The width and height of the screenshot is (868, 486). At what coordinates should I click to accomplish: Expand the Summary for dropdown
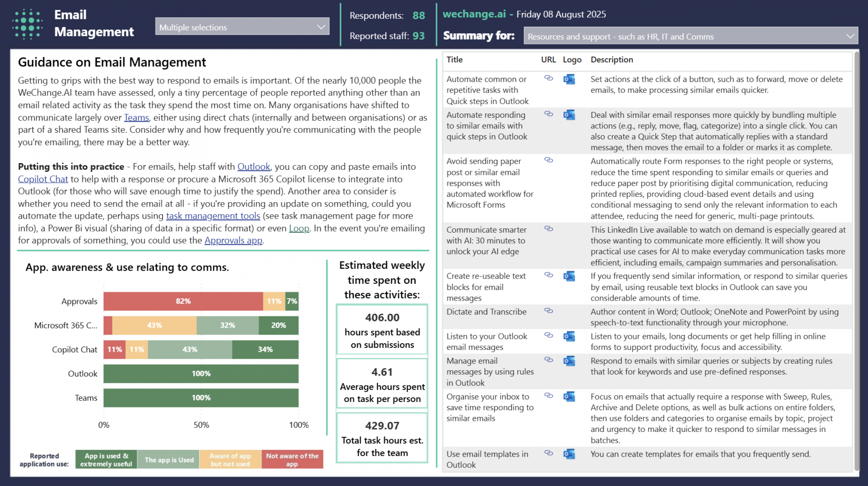690,36
